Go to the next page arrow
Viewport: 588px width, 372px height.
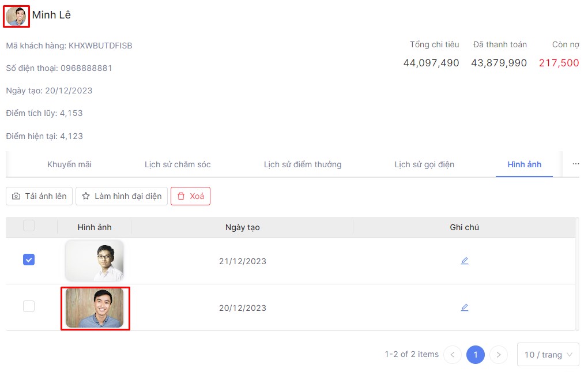click(x=499, y=355)
